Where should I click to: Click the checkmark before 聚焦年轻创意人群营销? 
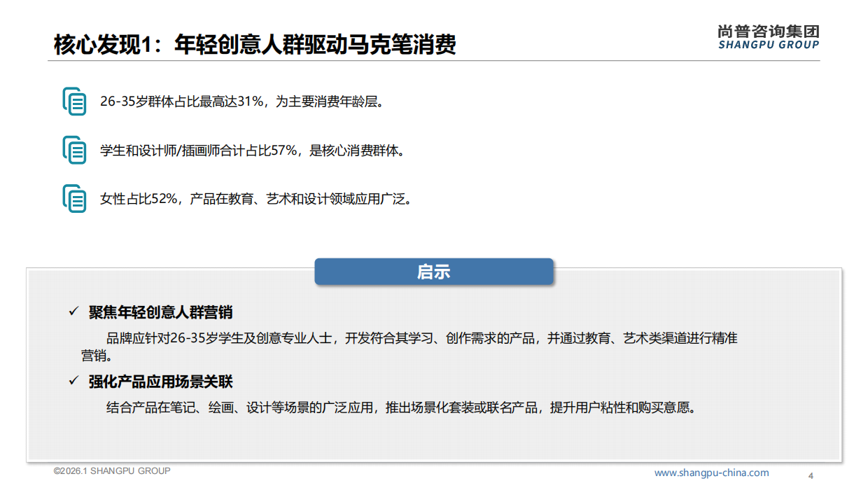coord(73,312)
